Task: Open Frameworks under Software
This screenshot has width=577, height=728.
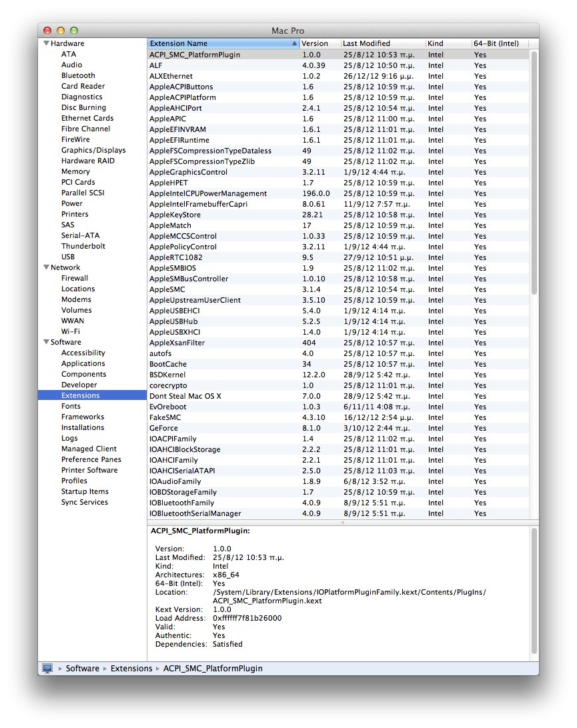Action: coord(83,417)
